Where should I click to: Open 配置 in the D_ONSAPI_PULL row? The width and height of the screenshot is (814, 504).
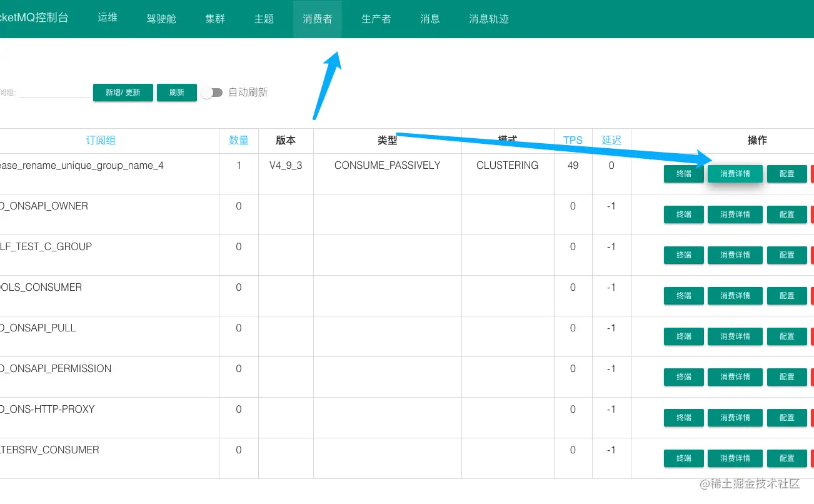click(x=787, y=336)
